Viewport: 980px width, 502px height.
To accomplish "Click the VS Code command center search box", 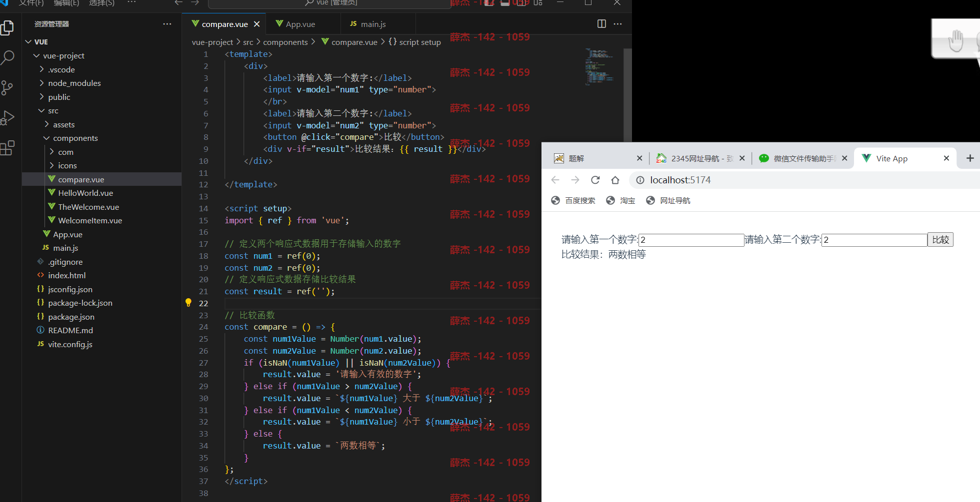I will point(329,3).
